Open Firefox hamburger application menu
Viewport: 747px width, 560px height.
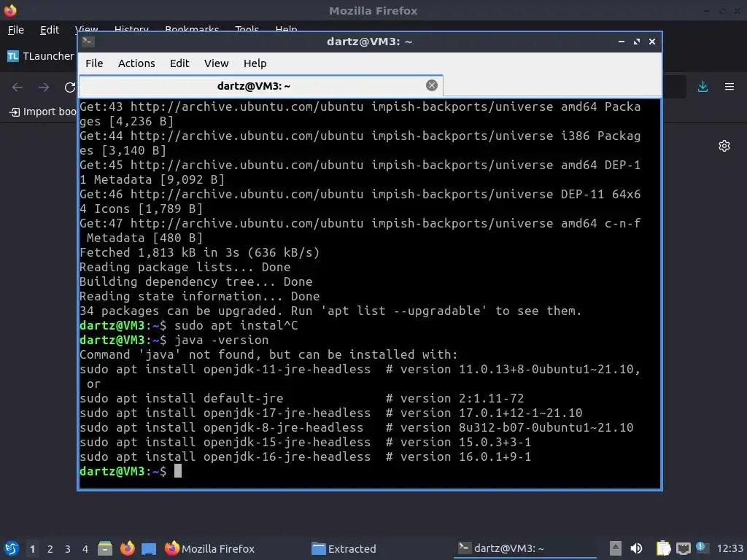tap(729, 87)
